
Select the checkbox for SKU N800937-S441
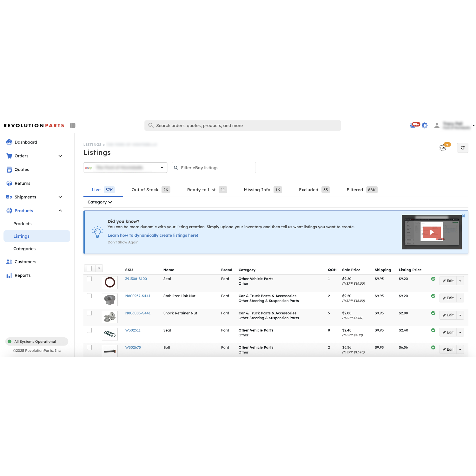89,296
